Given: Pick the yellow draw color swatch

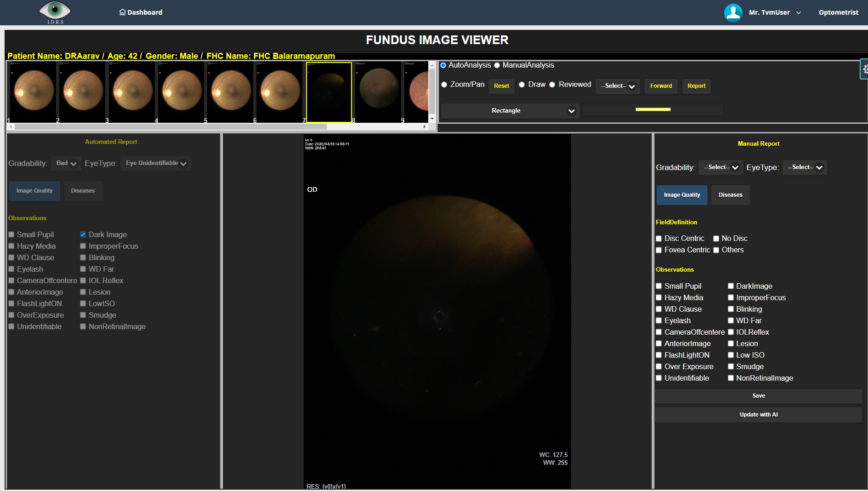Looking at the screenshot, I should point(653,109).
